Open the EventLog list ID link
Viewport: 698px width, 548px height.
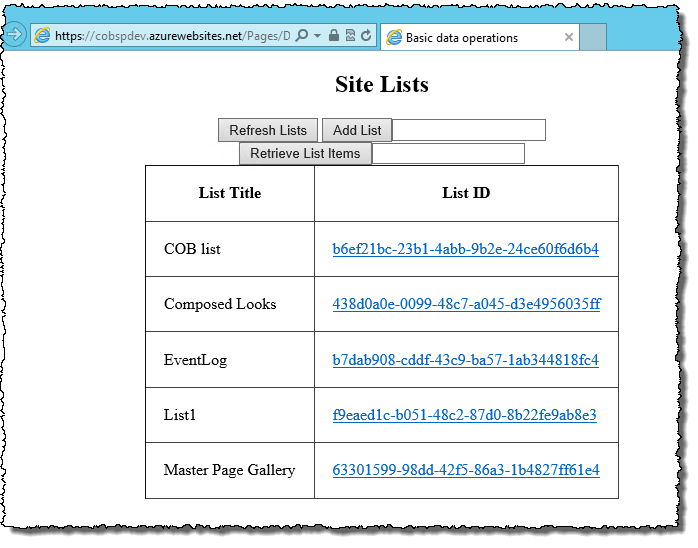click(466, 360)
